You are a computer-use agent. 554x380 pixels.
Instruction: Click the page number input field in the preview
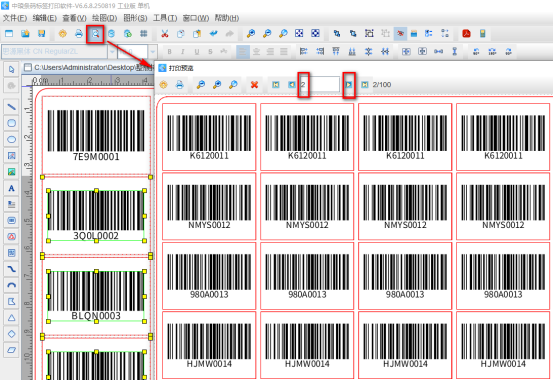(x=319, y=84)
